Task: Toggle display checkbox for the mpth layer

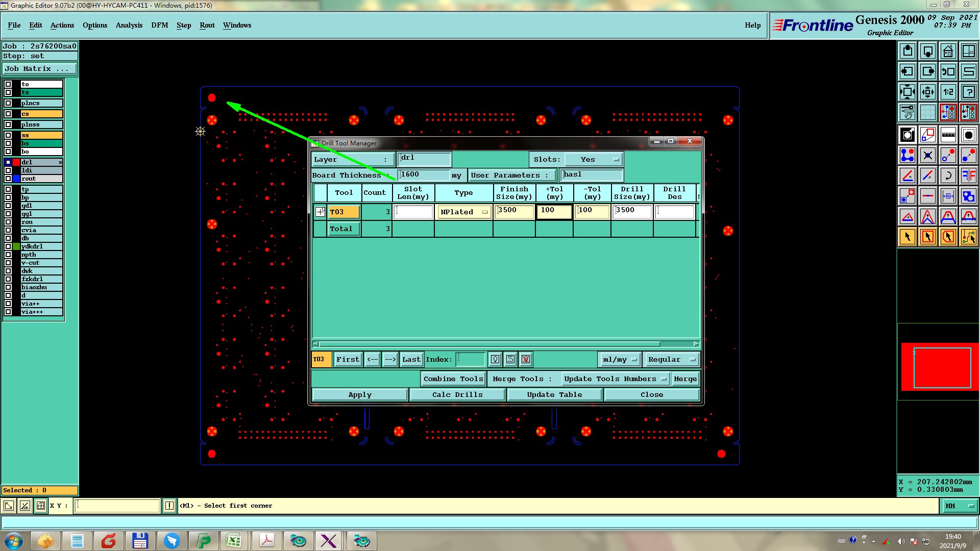Action: [x=8, y=255]
